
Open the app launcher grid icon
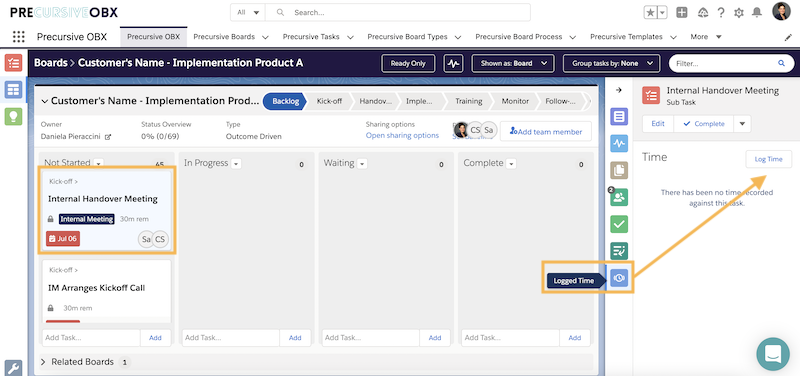click(18, 37)
